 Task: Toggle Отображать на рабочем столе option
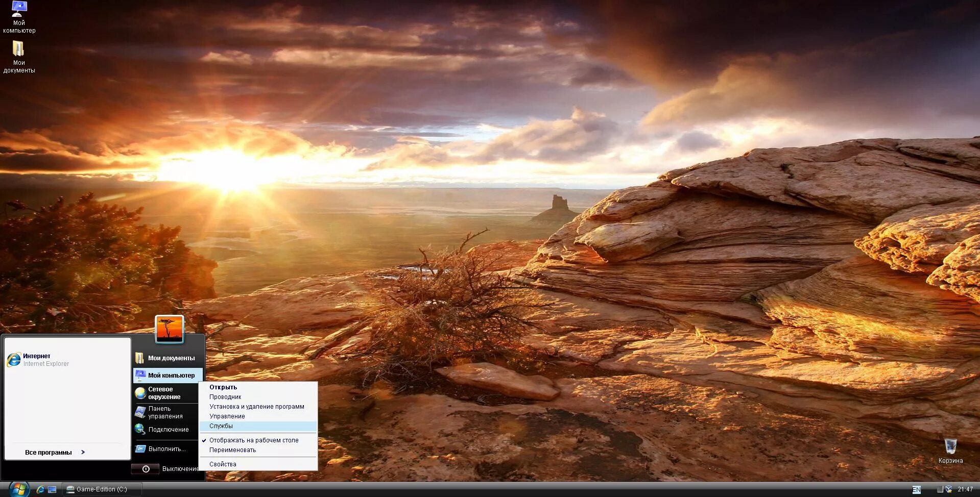258,440
